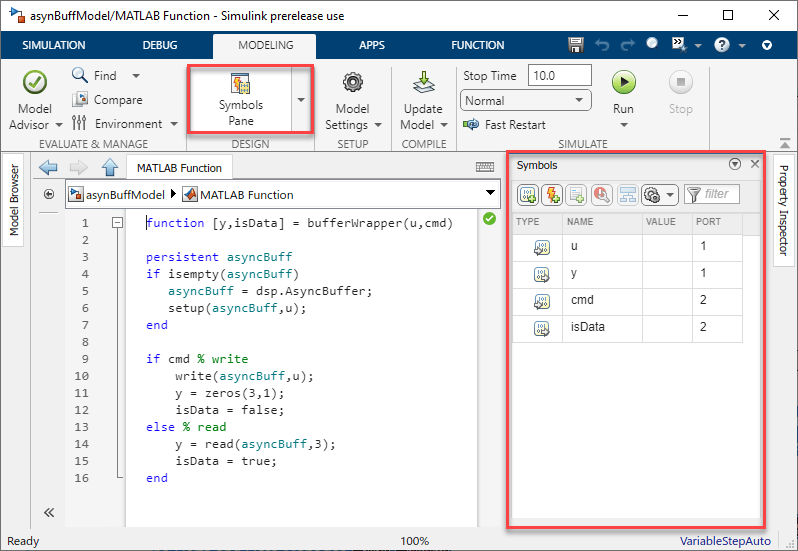Collapse the function code fold at line 1
The image size is (798, 551).
tap(117, 223)
